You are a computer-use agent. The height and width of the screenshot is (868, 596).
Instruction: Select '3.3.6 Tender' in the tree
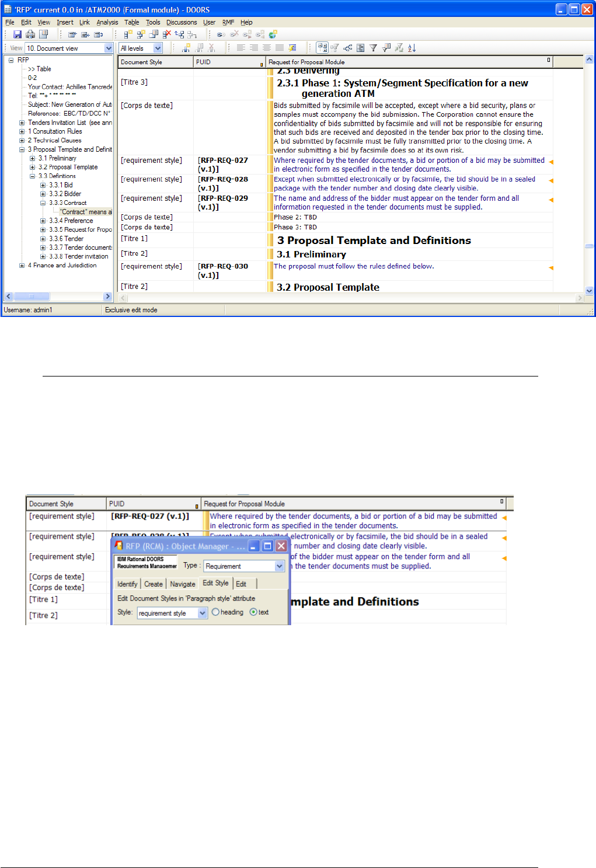click(x=67, y=239)
